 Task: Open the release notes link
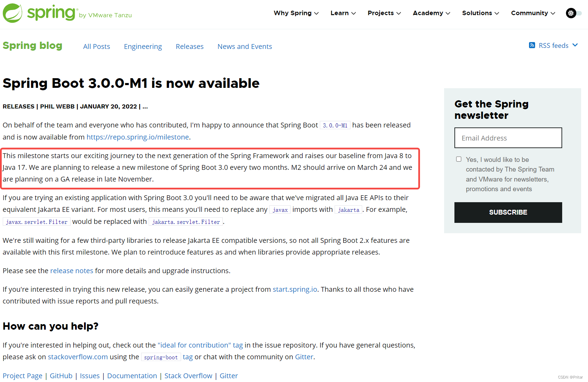(x=72, y=271)
